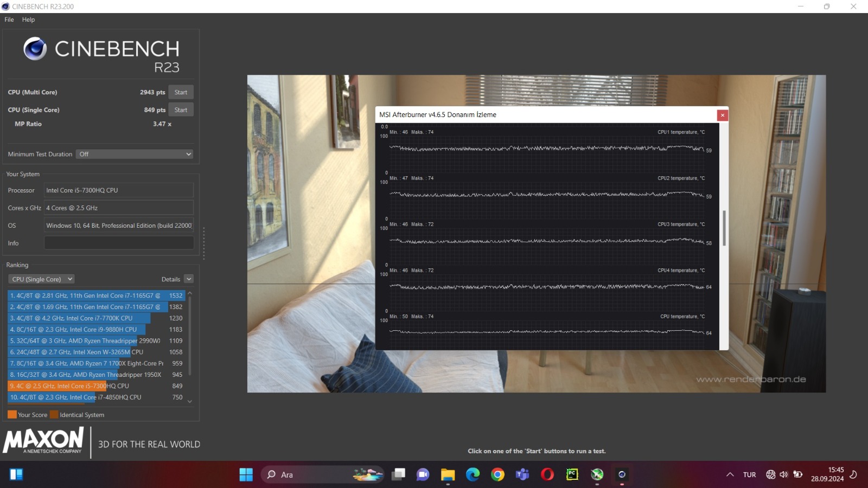This screenshot has height=488, width=868.
Task: Launch Microsoft Edge from the taskbar
Action: point(473,474)
